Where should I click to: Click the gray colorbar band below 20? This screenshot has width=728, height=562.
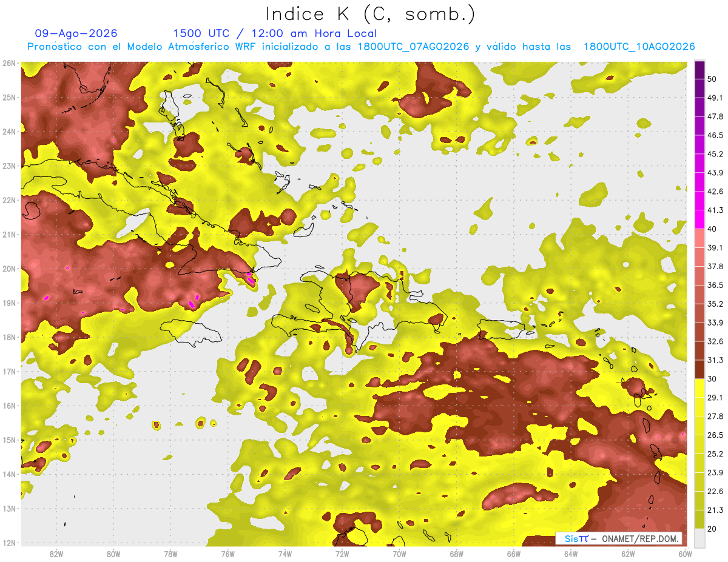coord(699,537)
